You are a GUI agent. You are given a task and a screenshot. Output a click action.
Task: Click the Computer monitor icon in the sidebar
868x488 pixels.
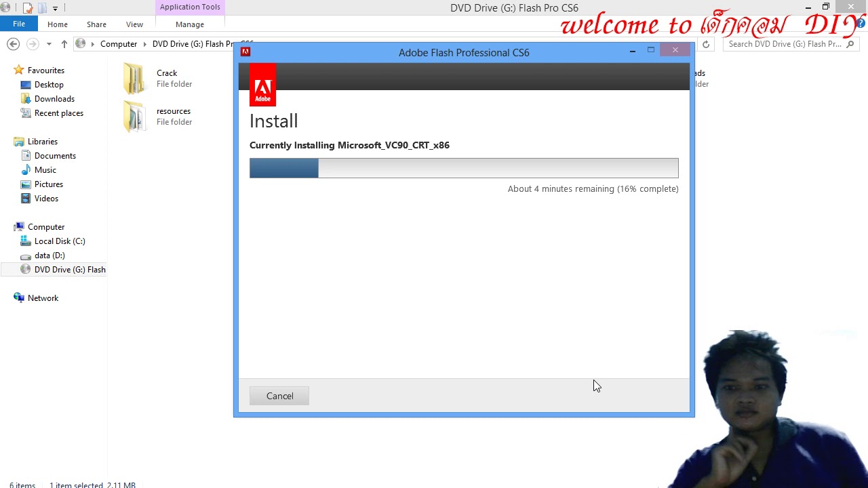coord(19,227)
